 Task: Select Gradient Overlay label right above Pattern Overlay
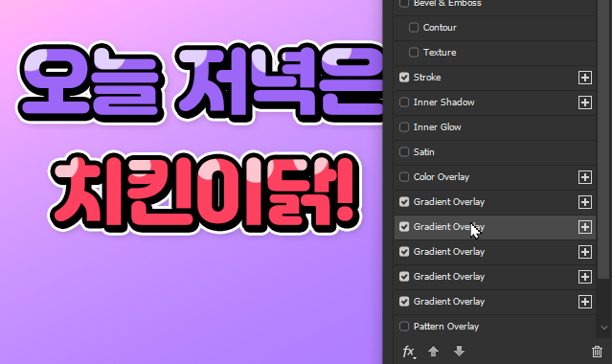[x=449, y=302]
